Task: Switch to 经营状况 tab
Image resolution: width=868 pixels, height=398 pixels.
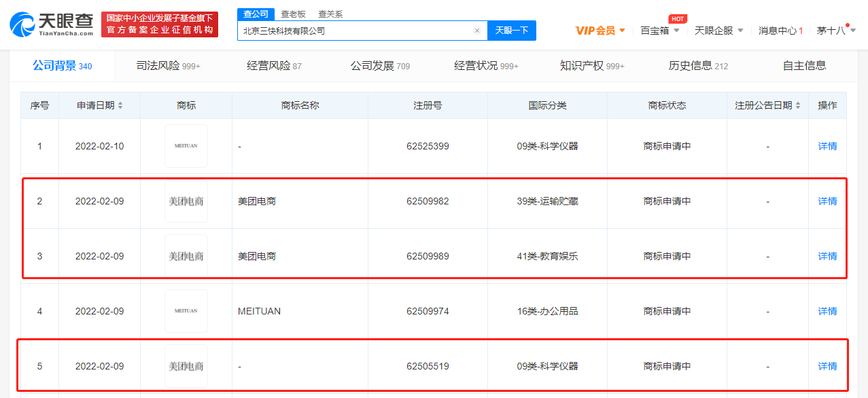Action: pos(486,66)
